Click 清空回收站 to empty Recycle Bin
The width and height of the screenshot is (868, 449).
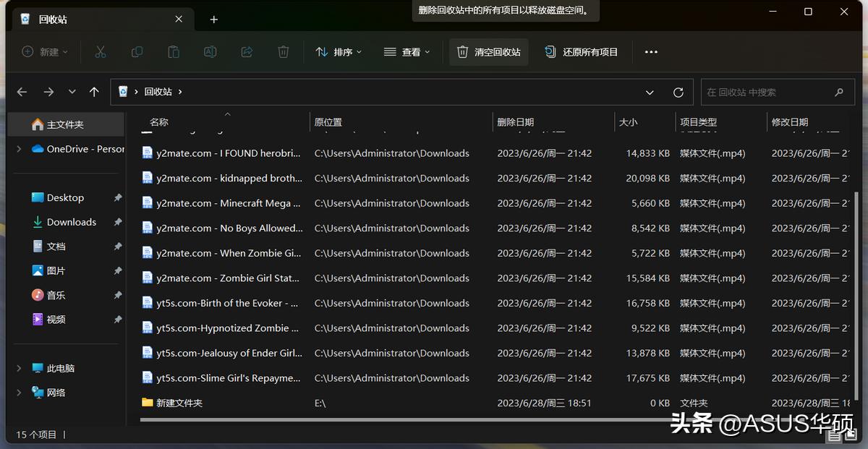click(x=489, y=52)
